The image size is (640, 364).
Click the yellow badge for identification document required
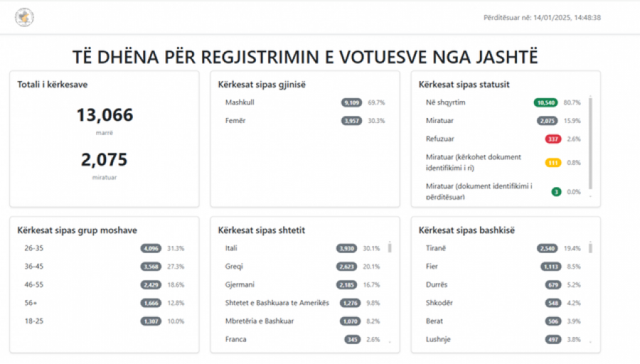[553, 163]
